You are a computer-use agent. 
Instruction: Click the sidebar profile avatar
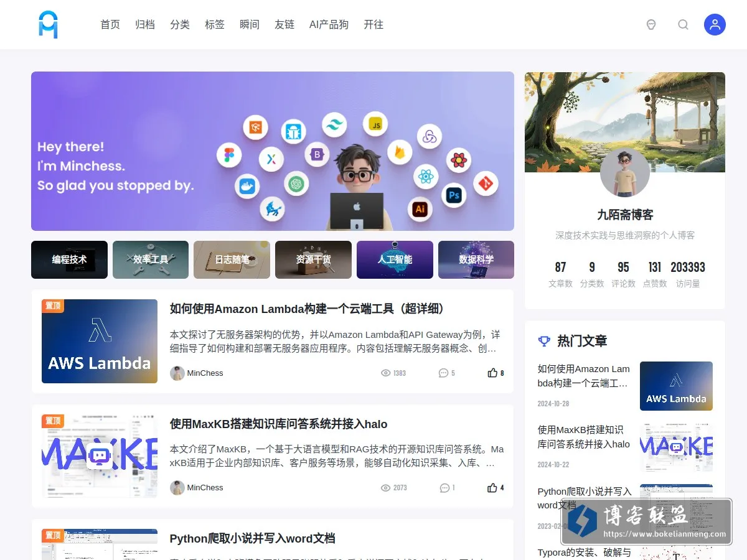click(x=625, y=172)
